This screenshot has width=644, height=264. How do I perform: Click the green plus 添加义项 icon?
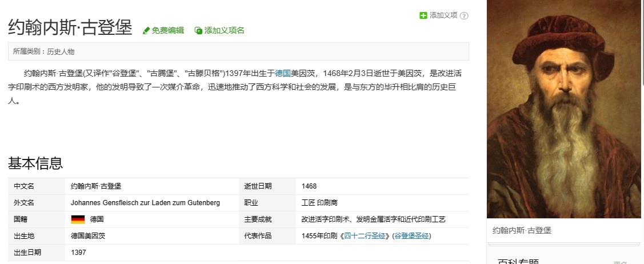423,15
